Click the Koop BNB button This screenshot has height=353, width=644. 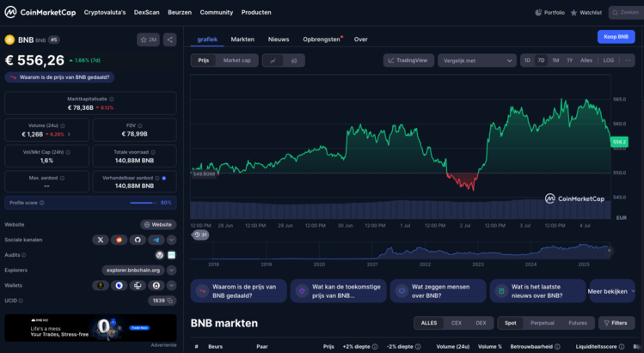(x=616, y=37)
